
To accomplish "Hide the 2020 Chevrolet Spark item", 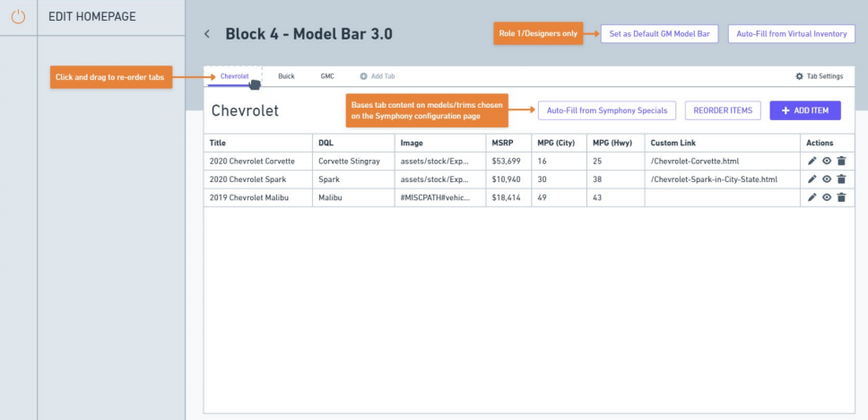I will [x=826, y=179].
